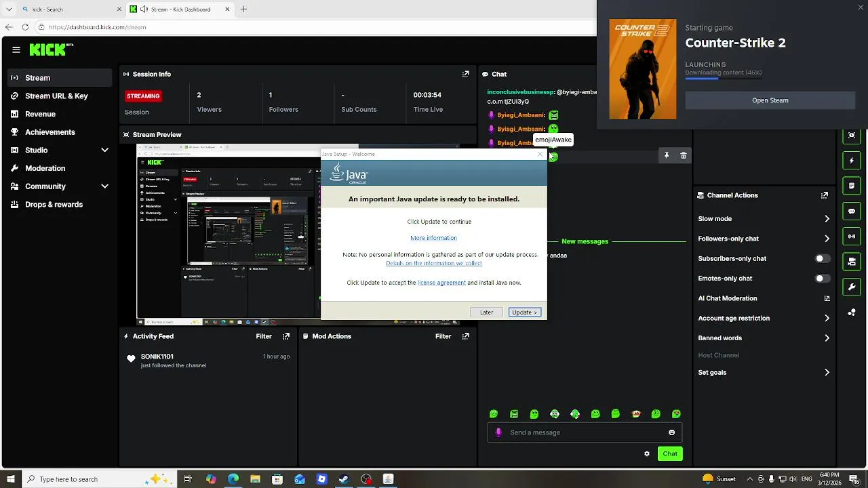
Task: Click Update in Java Setup dialog
Action: coord(525,312)
